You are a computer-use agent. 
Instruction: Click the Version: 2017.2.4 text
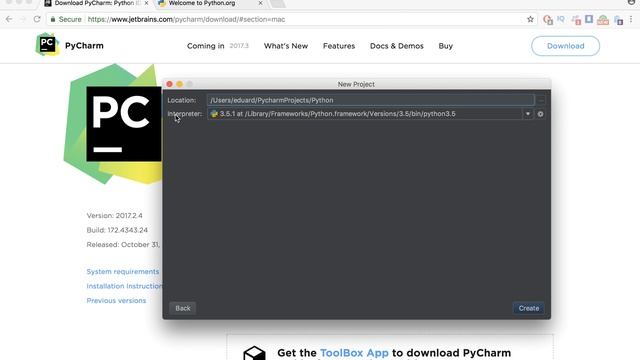coord(114,216)
